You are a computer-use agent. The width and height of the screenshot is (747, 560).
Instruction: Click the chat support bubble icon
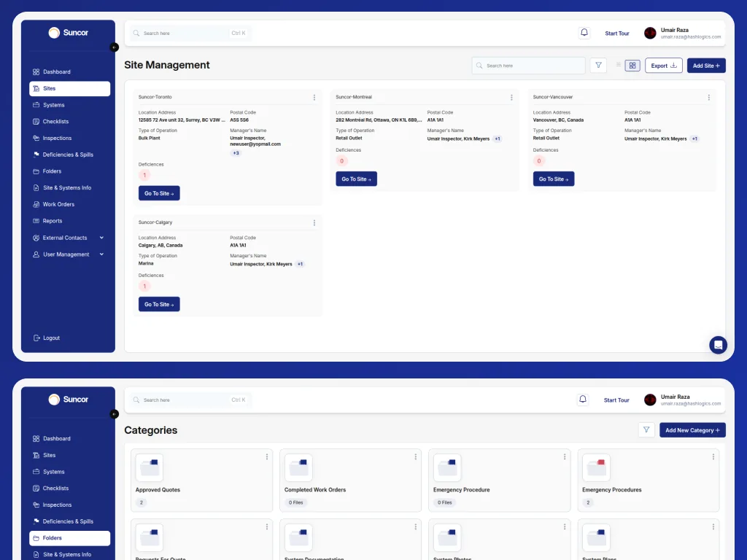[718, 345]
